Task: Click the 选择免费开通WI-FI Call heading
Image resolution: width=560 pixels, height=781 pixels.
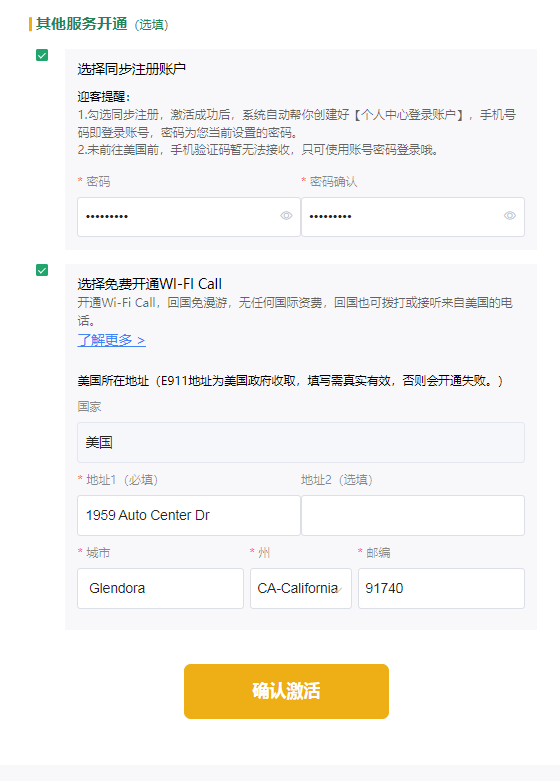Action: 149,284
